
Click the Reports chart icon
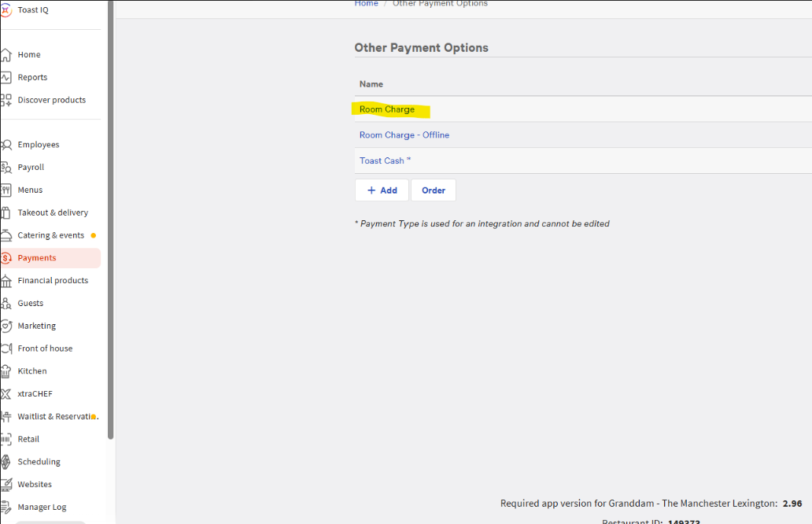coord(6,77)
